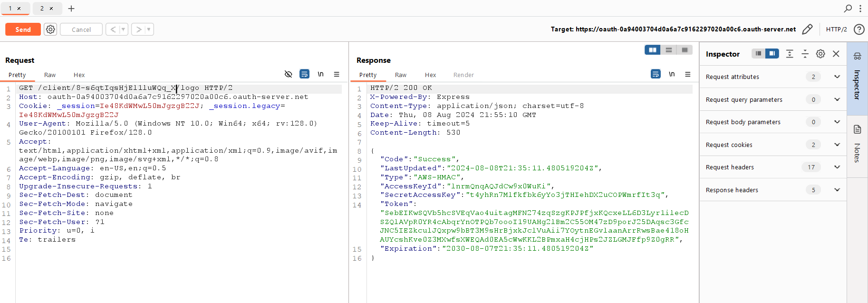This screenshot has width=868, height=303.
Task: Click the search magnifier icon
Action: [848, 9]
